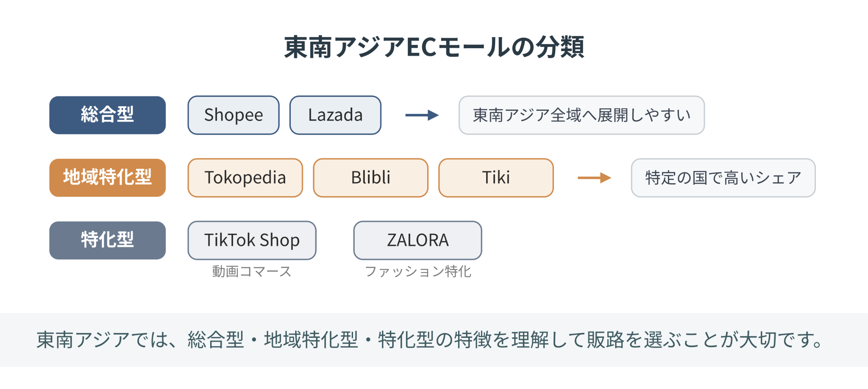This screenshot has width=868, height=389.
Task: Click the Tiki box
Action: coord(496,178)
